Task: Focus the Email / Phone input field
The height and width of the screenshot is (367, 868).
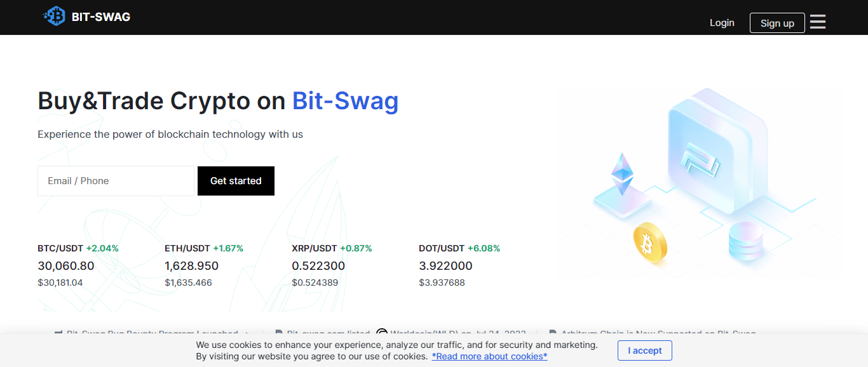Action: (116, 181)
